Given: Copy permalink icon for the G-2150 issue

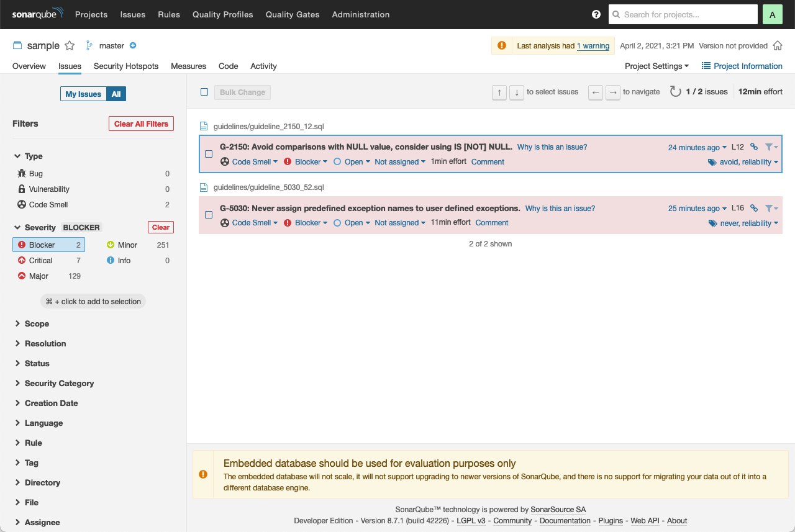Looking at the screenshot, I should [x=754, y=147].
